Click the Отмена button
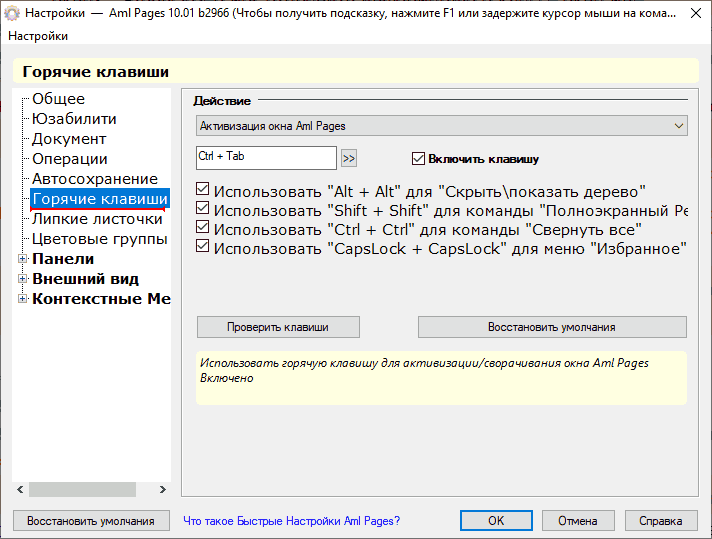 click(578, 520)
